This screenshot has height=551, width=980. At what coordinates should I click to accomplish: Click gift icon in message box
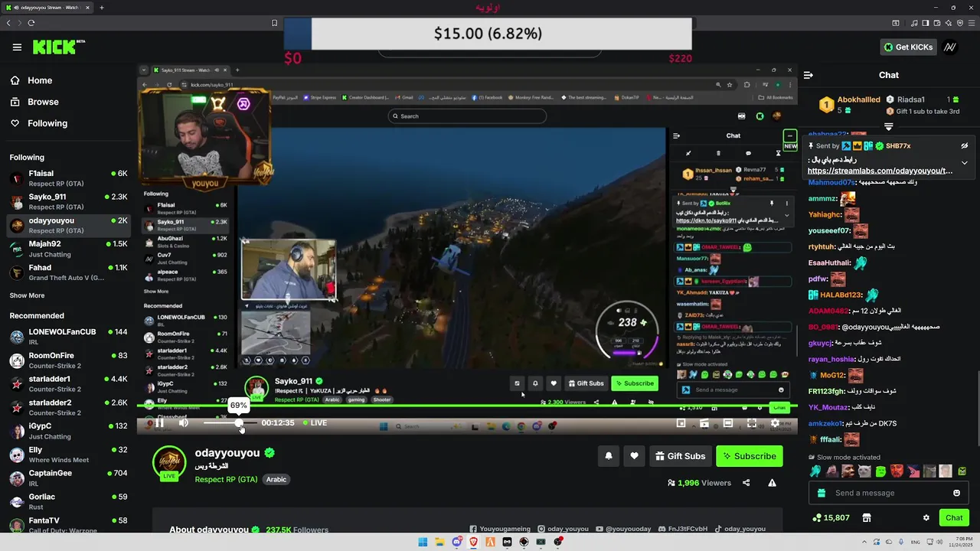pyautogui.click(x=822, y=493)
